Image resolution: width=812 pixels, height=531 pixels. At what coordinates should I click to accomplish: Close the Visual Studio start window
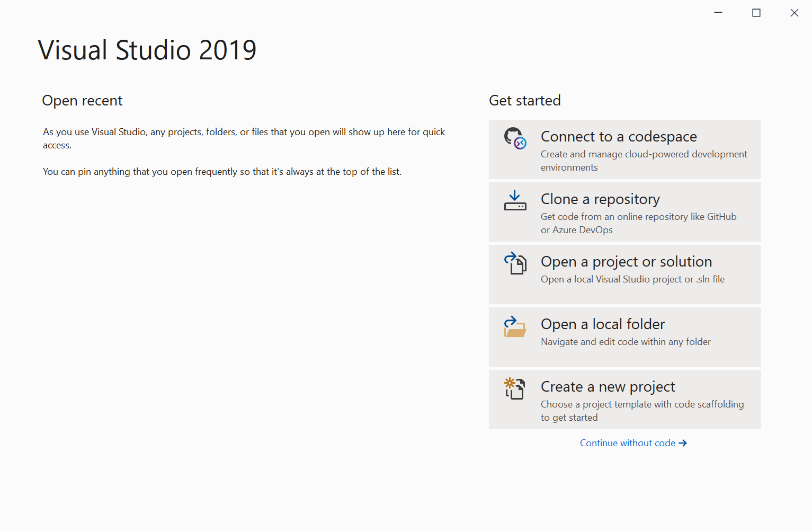tap(795, 13)
